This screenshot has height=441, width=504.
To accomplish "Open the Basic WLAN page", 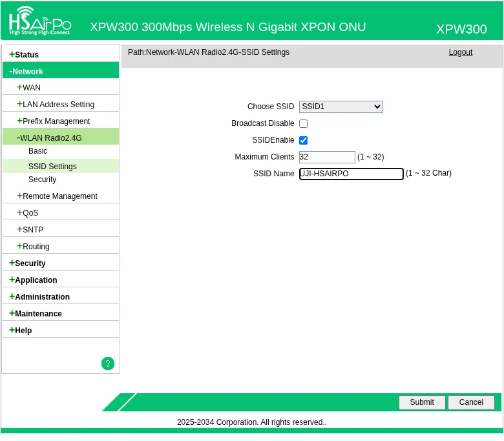I will tap(38, 151).
